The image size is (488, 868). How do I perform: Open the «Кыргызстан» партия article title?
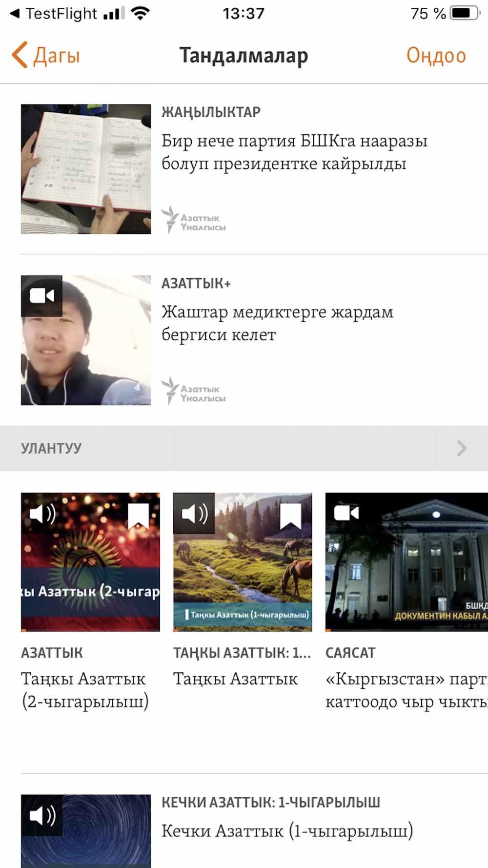point(407,690)
